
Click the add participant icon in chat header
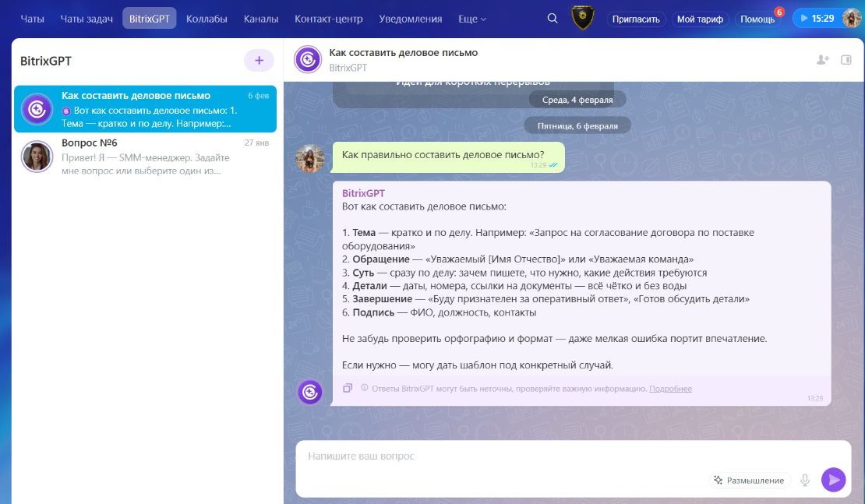tap(822, 59)
